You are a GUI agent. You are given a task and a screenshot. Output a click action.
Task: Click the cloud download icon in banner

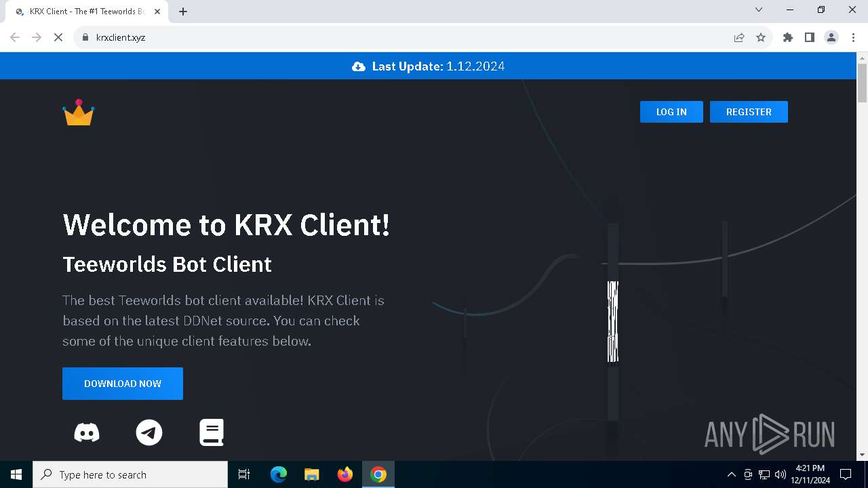(359, 66)
